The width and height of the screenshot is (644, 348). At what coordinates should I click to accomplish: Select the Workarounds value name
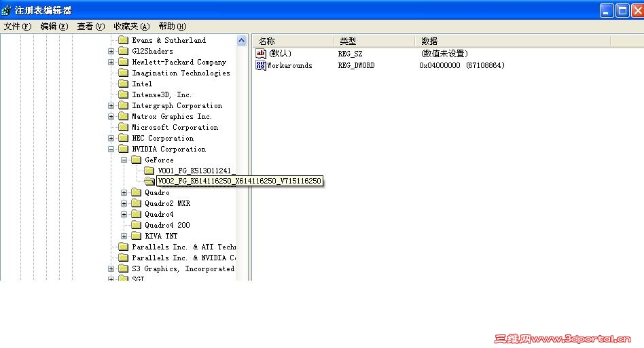[x=289, y=65]
